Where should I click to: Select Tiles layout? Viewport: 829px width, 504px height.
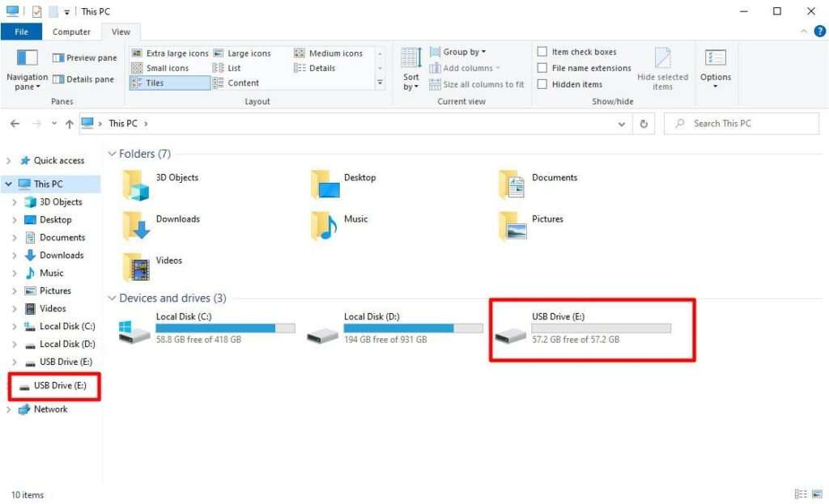tap(170, 83)
